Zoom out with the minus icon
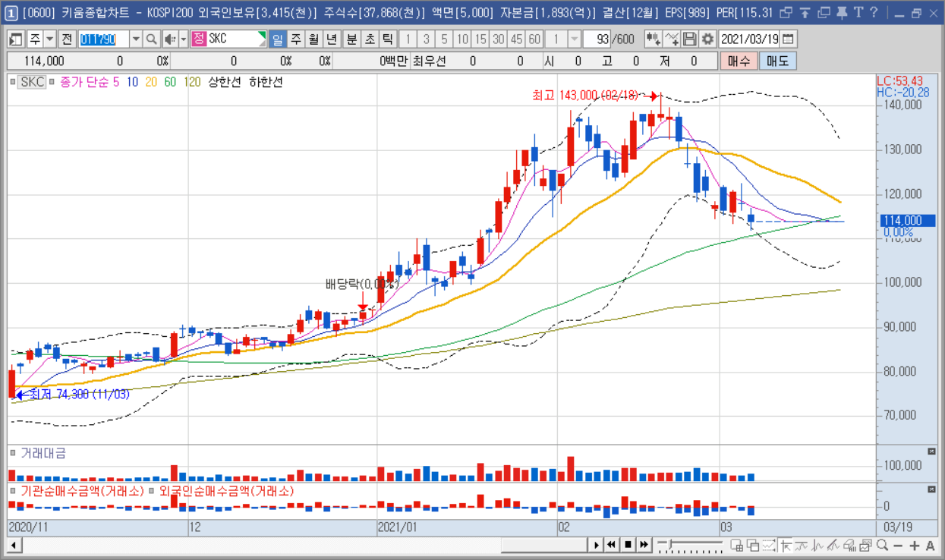945x560 pixels. pos(898,545)
